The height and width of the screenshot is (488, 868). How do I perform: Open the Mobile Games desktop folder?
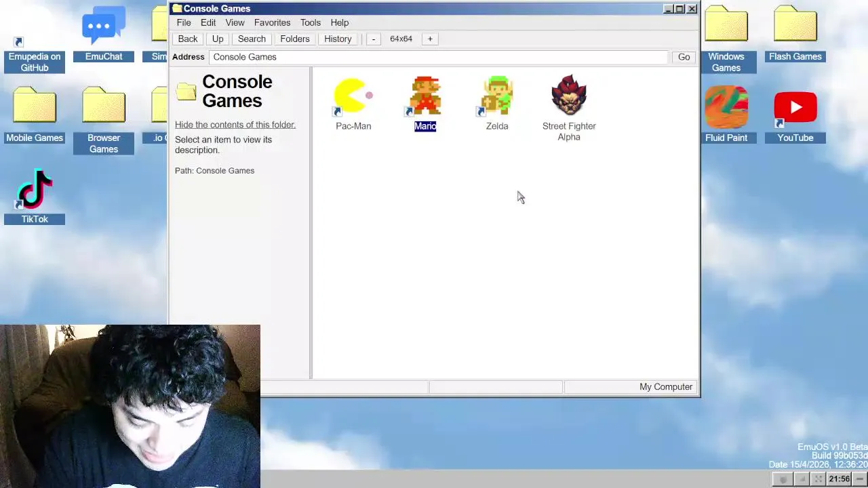[x=35, y=115]
